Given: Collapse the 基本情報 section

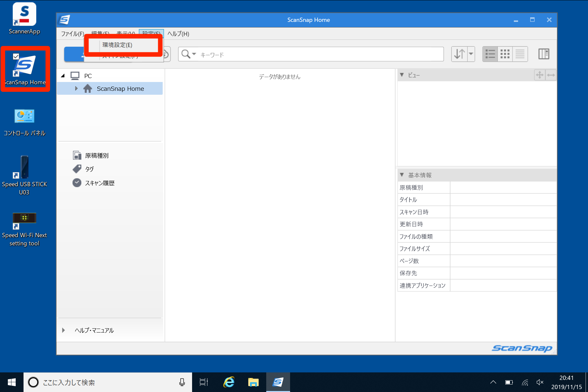Looking at the screenshot, I should click(x=402, y=175).
